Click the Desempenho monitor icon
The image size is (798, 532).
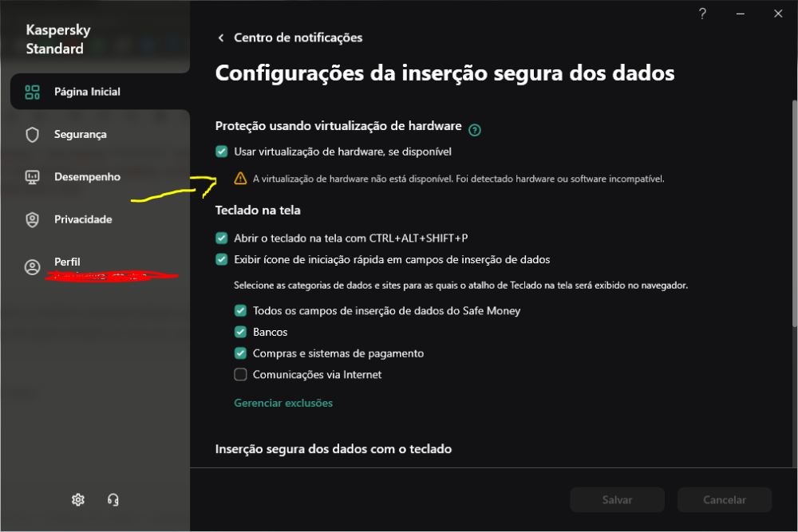[32, 177]
